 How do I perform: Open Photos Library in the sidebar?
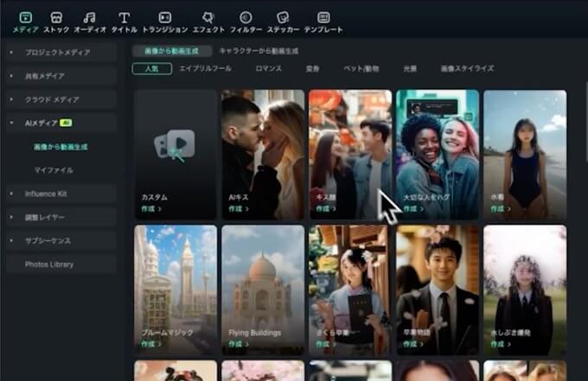[x=49, y=264]
